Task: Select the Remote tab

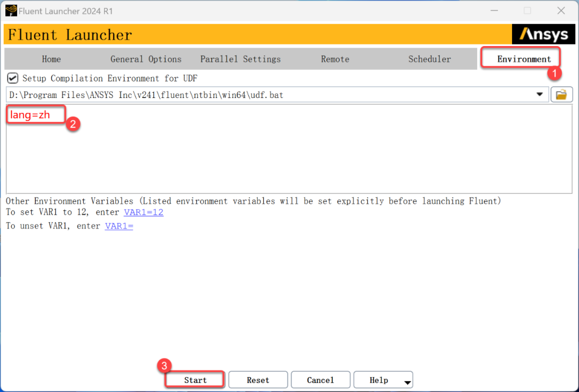Action: (335, 59)
